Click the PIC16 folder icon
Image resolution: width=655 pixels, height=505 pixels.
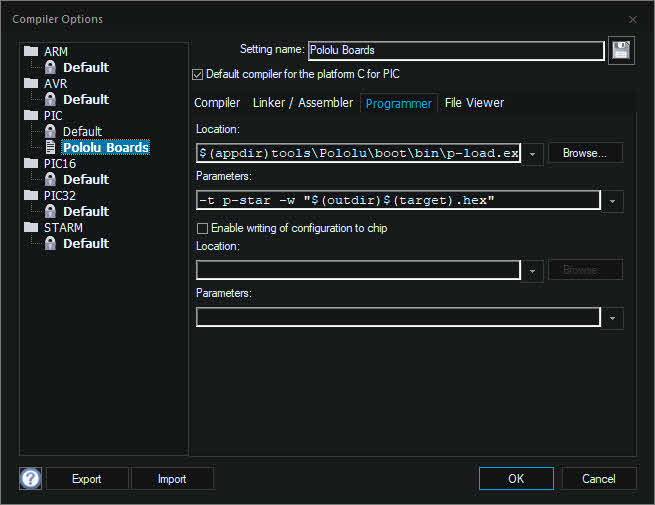click(31, 163)
